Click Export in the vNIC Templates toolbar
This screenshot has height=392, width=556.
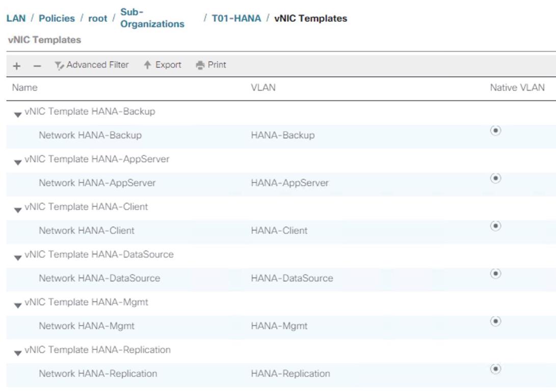(163, 65)
